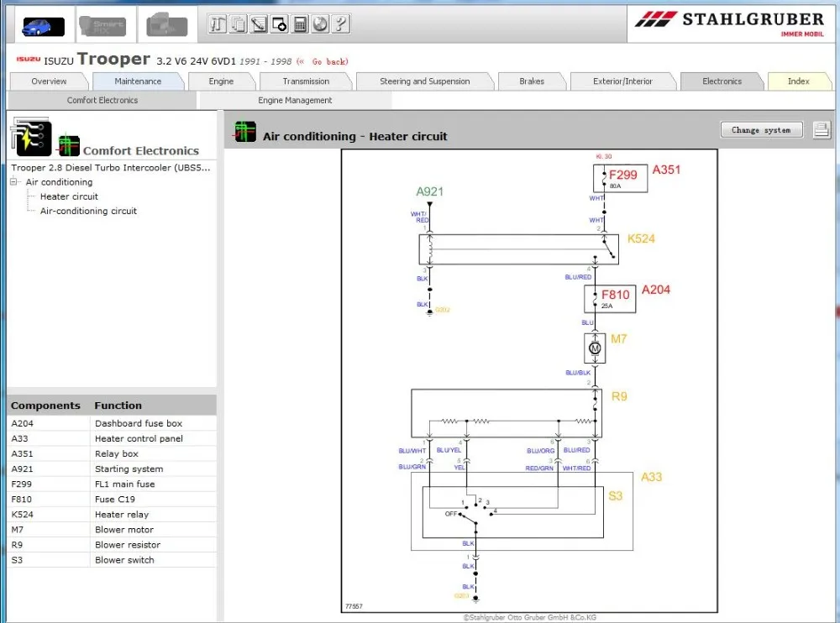Open the SmartFIX module icon
Viewport: 840px width, 623px height.
[x=102, y=26]
